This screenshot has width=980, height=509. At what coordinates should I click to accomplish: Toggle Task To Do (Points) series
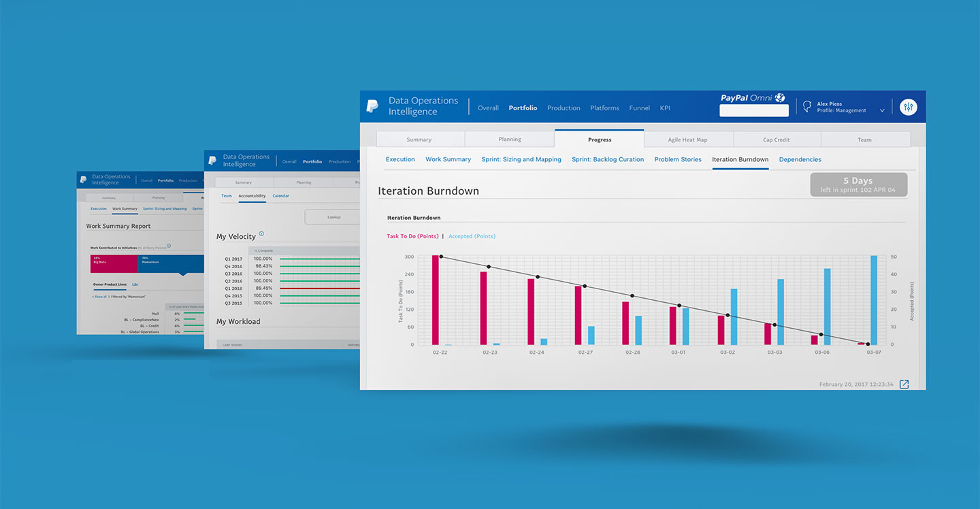[x=412, y=236]
